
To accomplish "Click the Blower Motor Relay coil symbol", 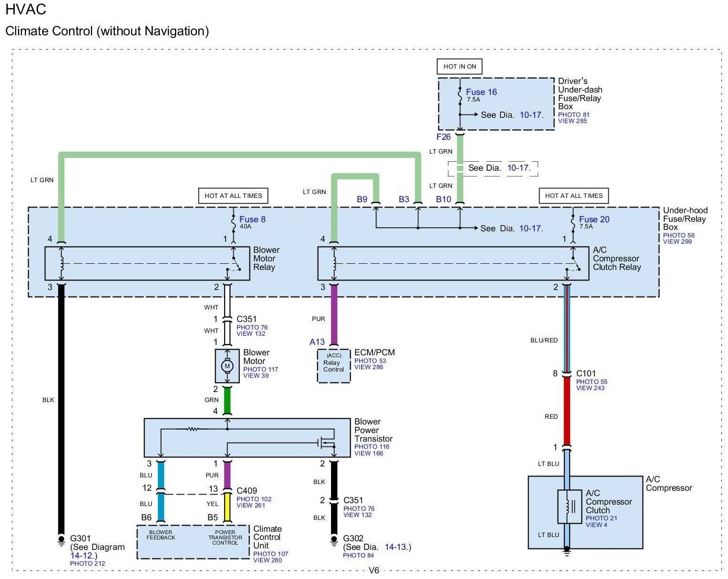I will (x=62, y=263).
